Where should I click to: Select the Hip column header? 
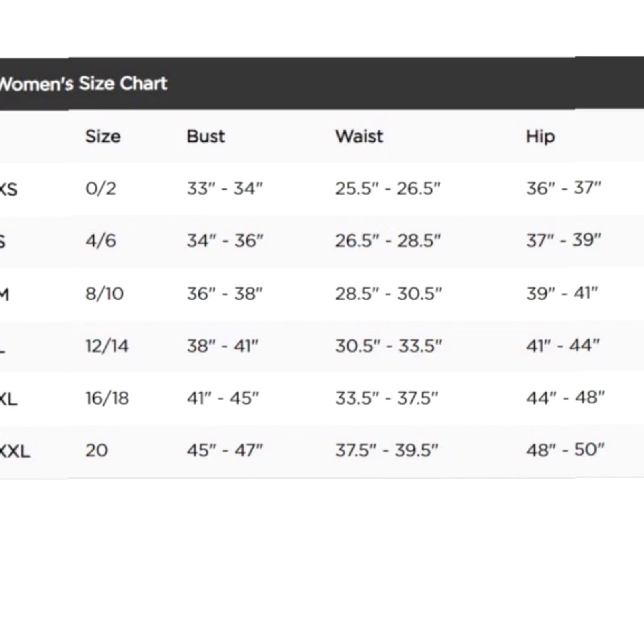(541, 137)
